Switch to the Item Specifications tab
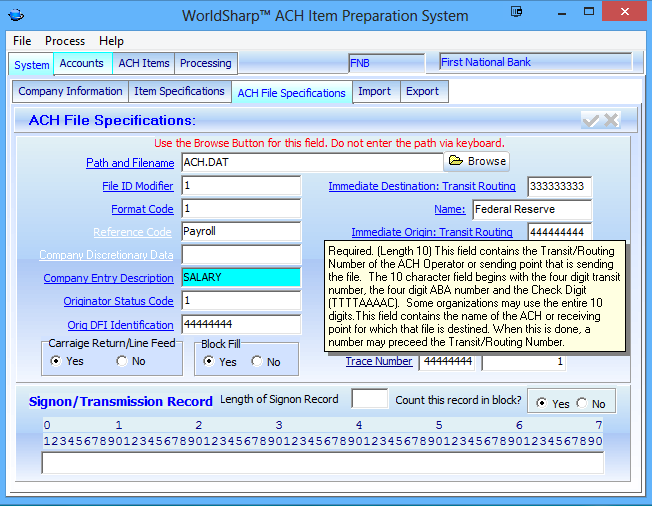The image size is (652, 506). tap(179, 91)
